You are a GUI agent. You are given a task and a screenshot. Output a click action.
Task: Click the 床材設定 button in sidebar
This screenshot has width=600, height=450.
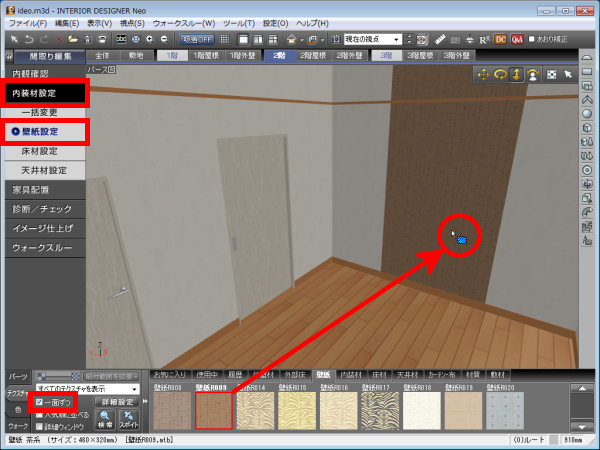point(40,151)
